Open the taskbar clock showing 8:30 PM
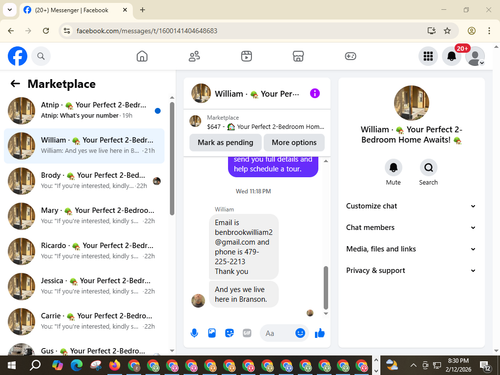Viewport: 500px width, 375px height. point(458,365)
